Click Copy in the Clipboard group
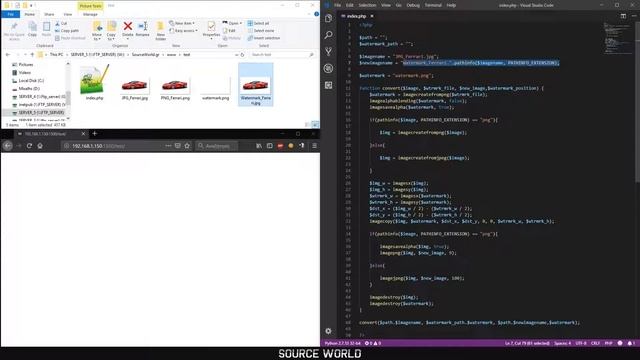Viewport: 640px width, 360px height. (x=32, y=29)
